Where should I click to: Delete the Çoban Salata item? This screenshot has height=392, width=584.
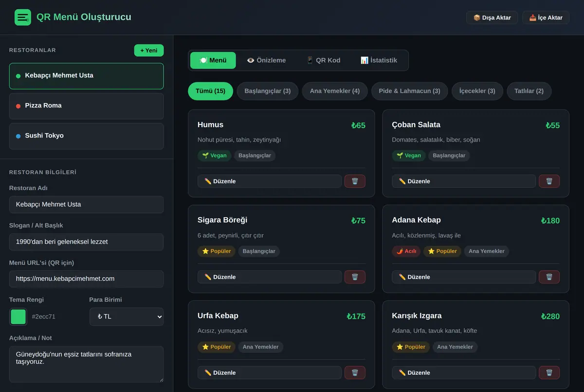coord(549,181)
